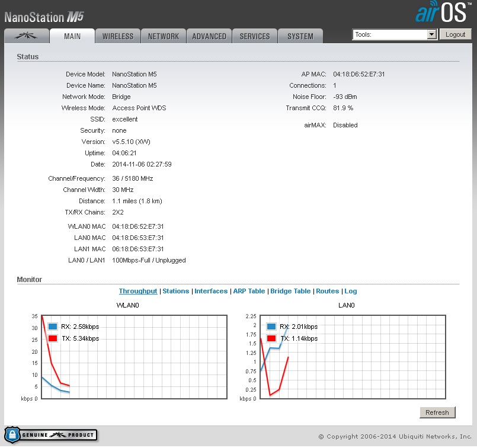
Task: Click the Transmit CCQ value '81.9 %'
Action: tap(343, 108)
